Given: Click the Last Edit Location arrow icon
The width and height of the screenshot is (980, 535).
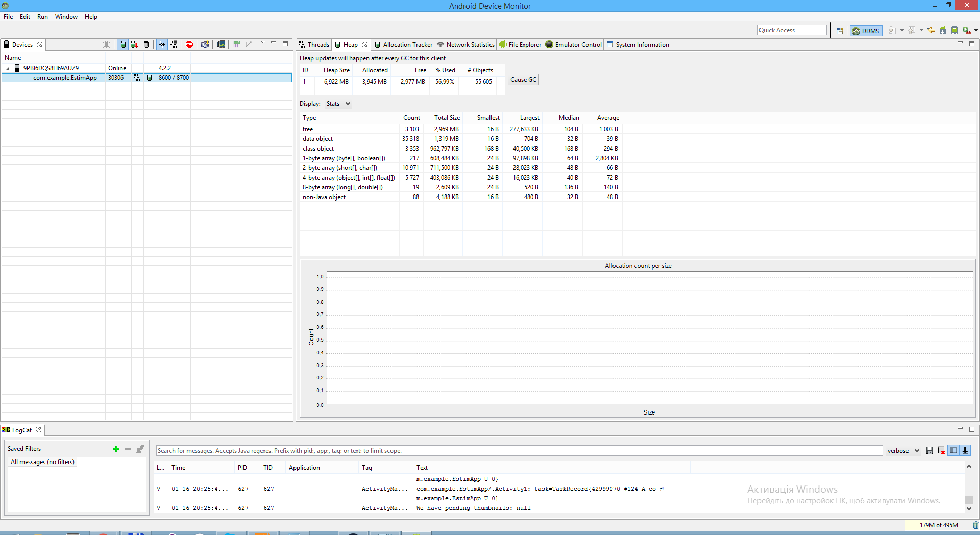Looking at the screenshot, I should 931,31.
